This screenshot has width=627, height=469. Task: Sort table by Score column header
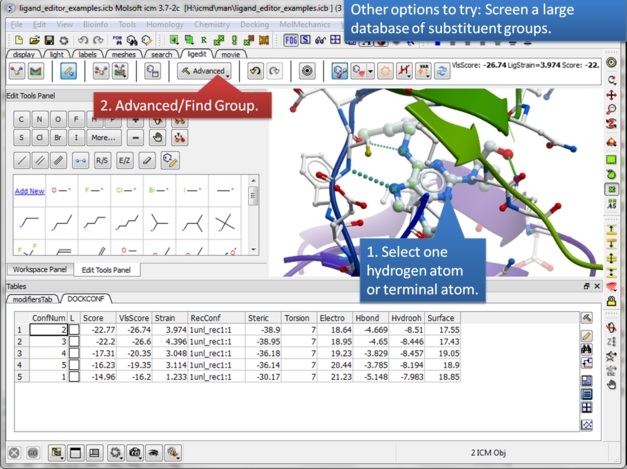[93, 318]
